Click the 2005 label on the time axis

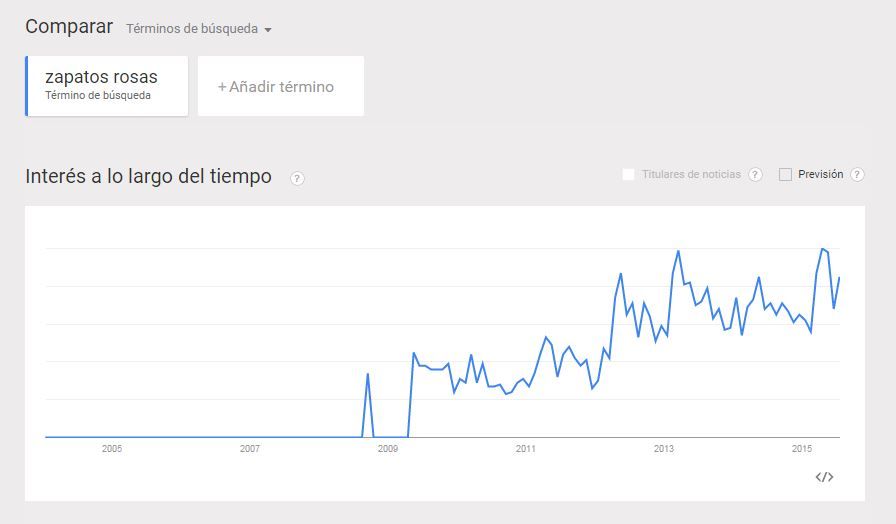[112, 449]
